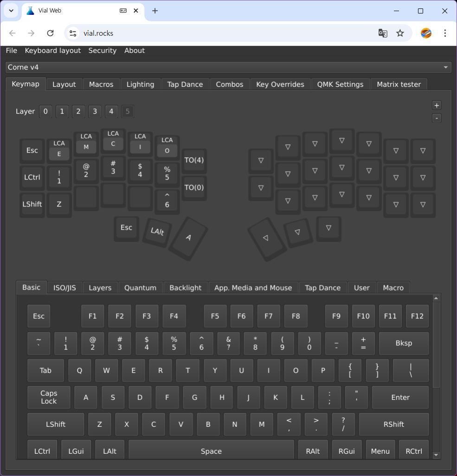This screenshot has width=457, height=476.
Task: Click the F12 keycode button
Action: [417, 316]
